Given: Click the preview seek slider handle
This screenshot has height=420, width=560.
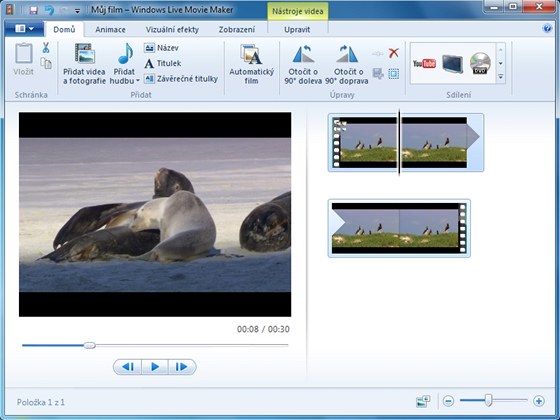Looking at the screenshot, I should click(90, 345).
